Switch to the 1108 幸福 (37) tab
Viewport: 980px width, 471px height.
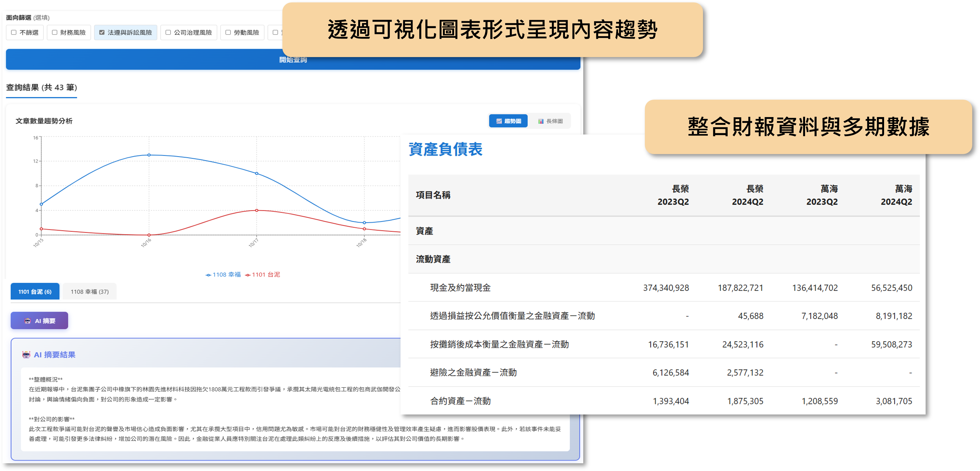[89, 291]
